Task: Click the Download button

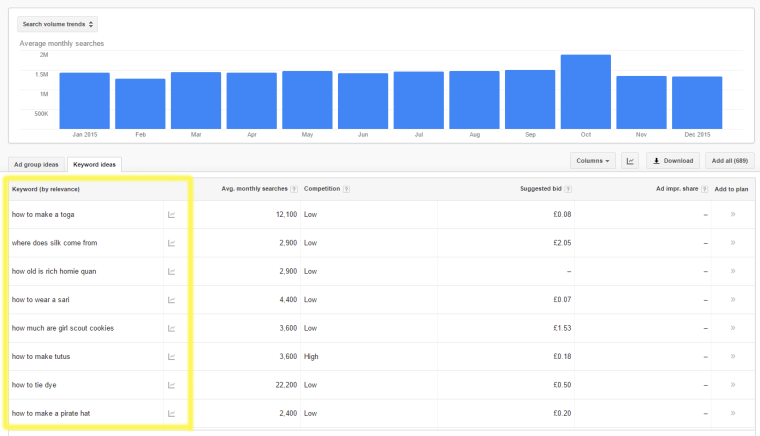Action: coord(673,161)
